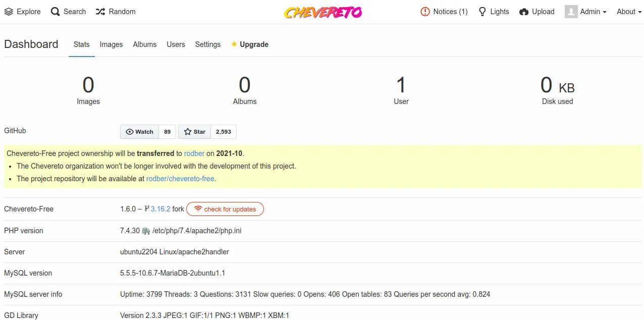
Task: Click the PHP version label
Action: pyautogui.click(x=24, y=231)
